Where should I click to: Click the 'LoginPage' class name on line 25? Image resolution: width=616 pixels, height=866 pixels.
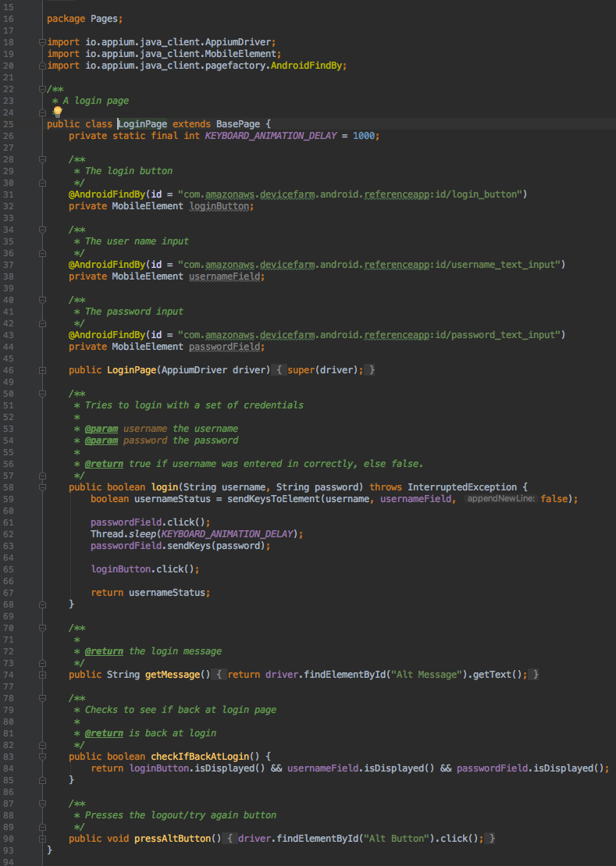[x=142, y=123]
